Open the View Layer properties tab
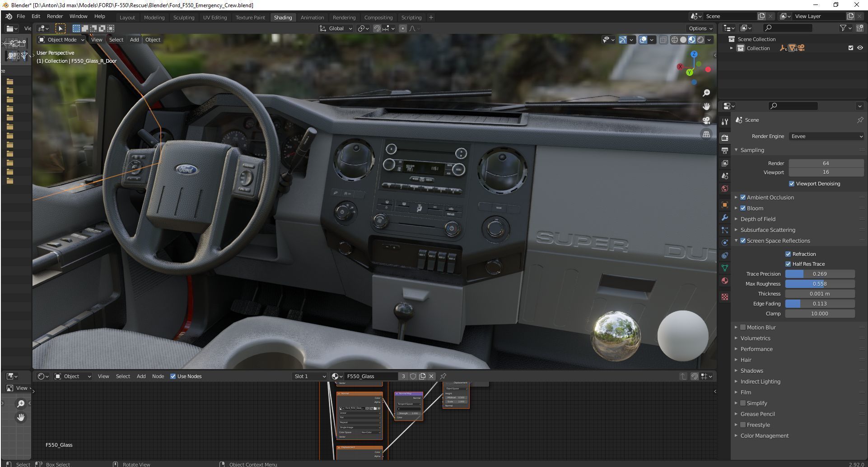Image resolution: width=868 pixels, height=467 pixels. tap(725, 163)
